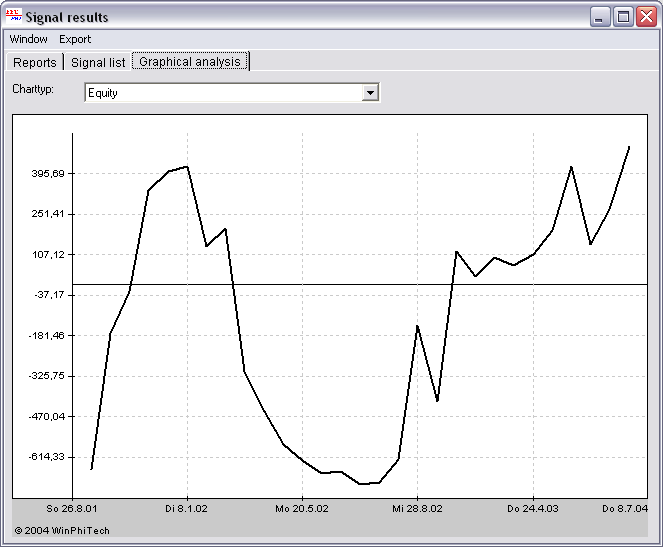Open the Window menu
This screenshot has height=547, width=663.
tap(29, 39)
